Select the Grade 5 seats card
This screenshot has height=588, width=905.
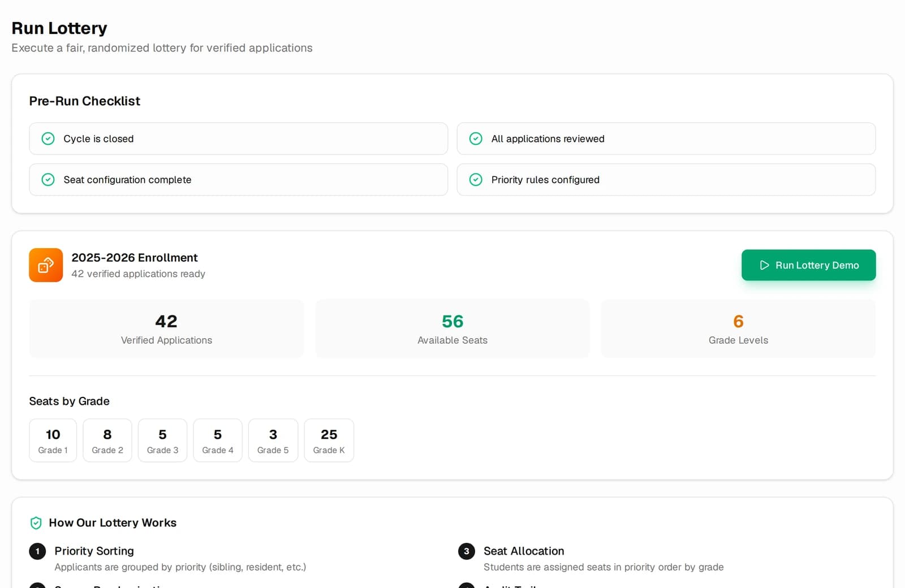point(273,440)
